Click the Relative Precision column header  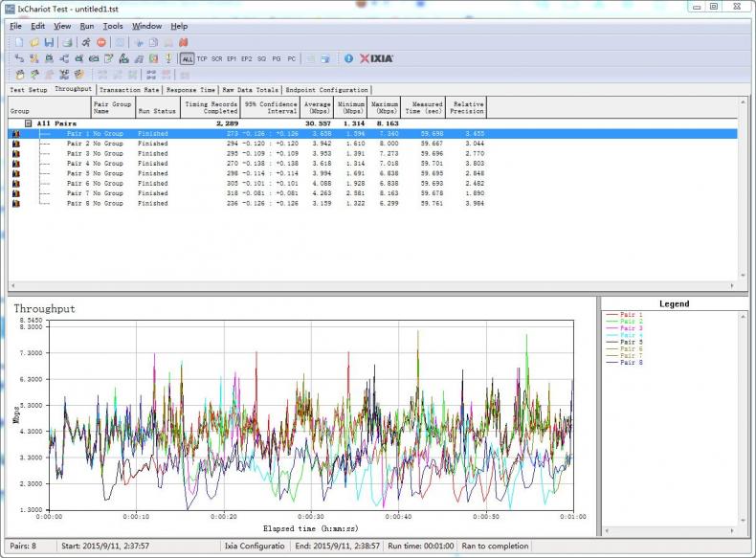pos(466,107)
